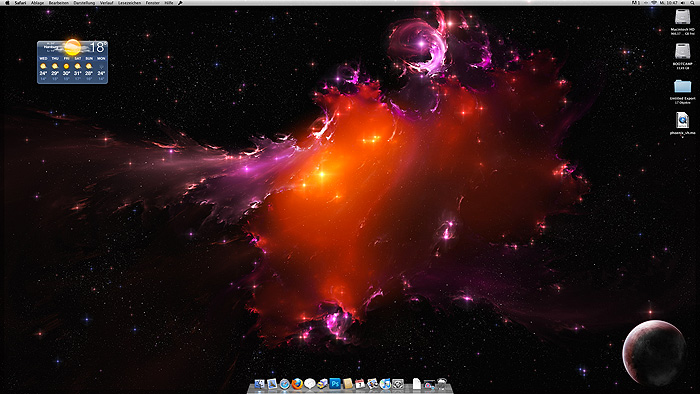
Task: Click the wrench icon in menu bar
Action: [x=180, y=3]
